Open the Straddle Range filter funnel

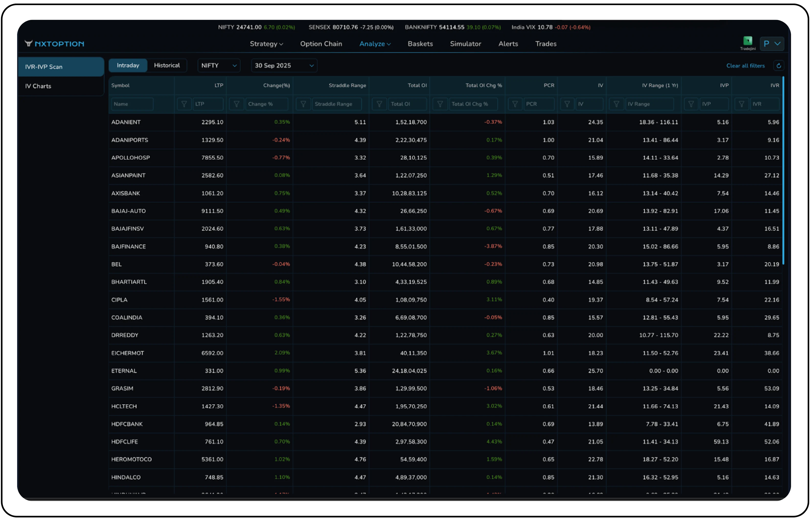tap(303, 104)
